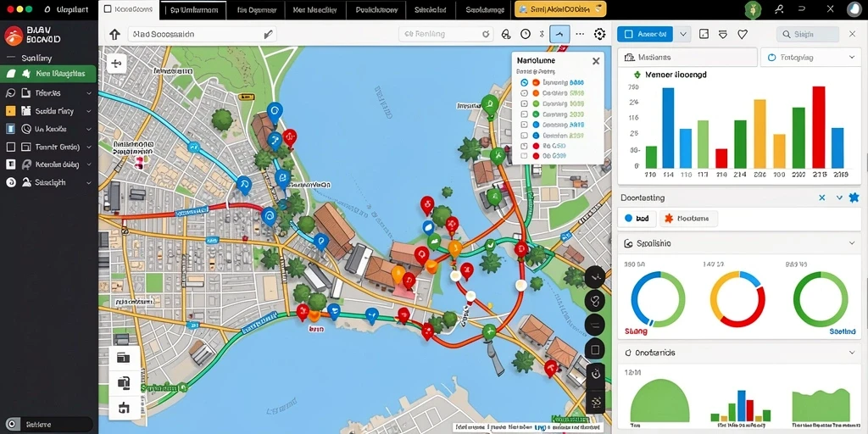The width and height of the screenshot is (868, 434).
Task: Collapse the Spaliinio section chevron
Action: pyautogui.click(x=852, y=243)
